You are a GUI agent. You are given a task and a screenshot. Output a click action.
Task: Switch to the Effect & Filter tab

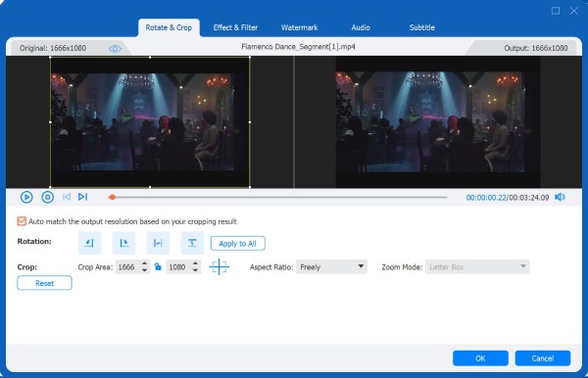pos(235,27)
